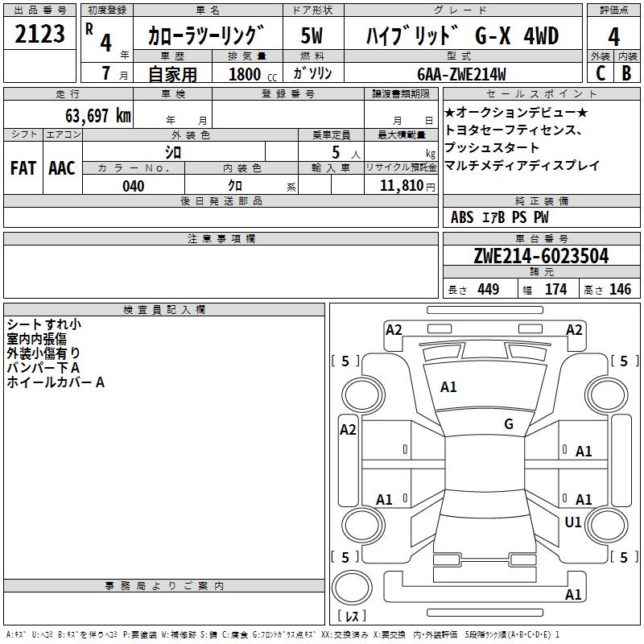Click the damage code legend at the bottom
Screen dimensions: 644x644
tap(283, 634)
